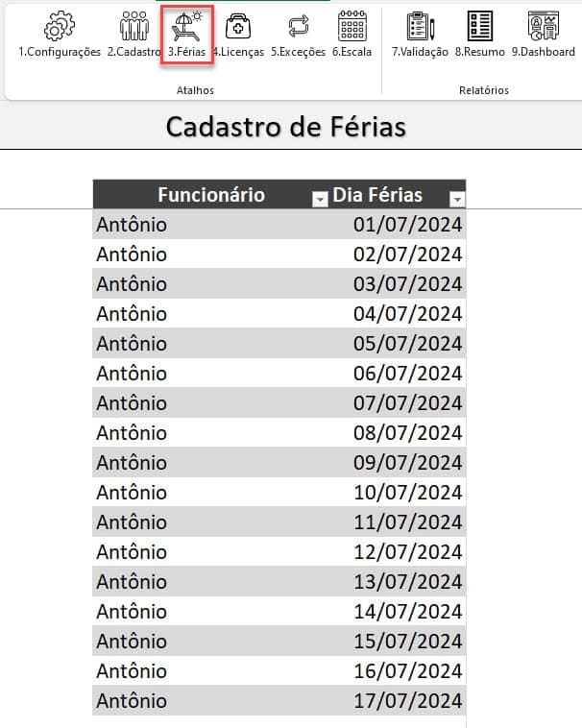Viewport: 582px width, 728px height.
Task: Open the 2.Cadastro people icon
Action: [133, 27]
